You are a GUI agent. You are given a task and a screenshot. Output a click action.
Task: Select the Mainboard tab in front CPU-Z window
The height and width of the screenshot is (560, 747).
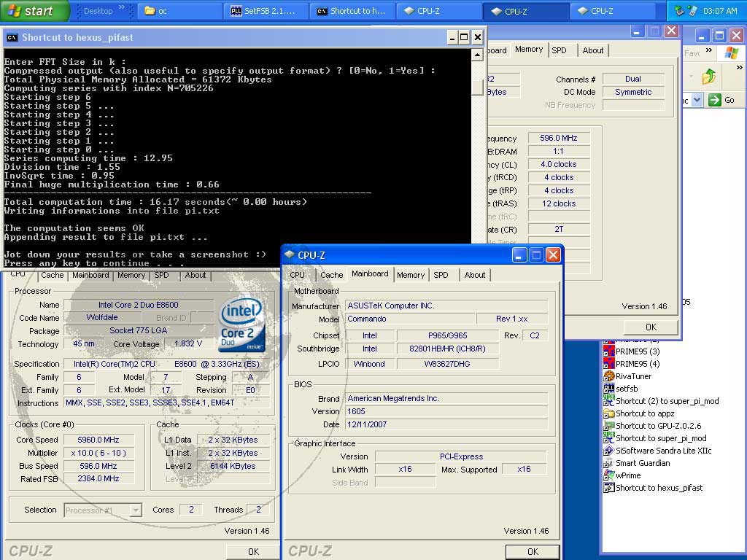370,274
